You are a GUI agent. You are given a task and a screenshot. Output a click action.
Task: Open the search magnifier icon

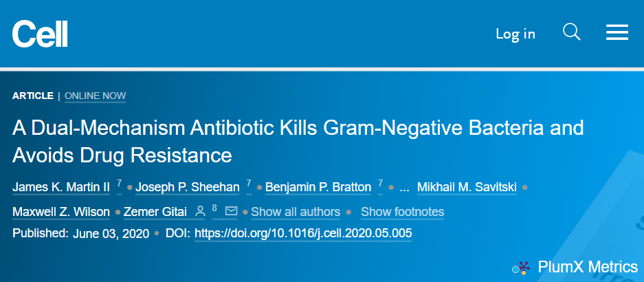(571, 32)
